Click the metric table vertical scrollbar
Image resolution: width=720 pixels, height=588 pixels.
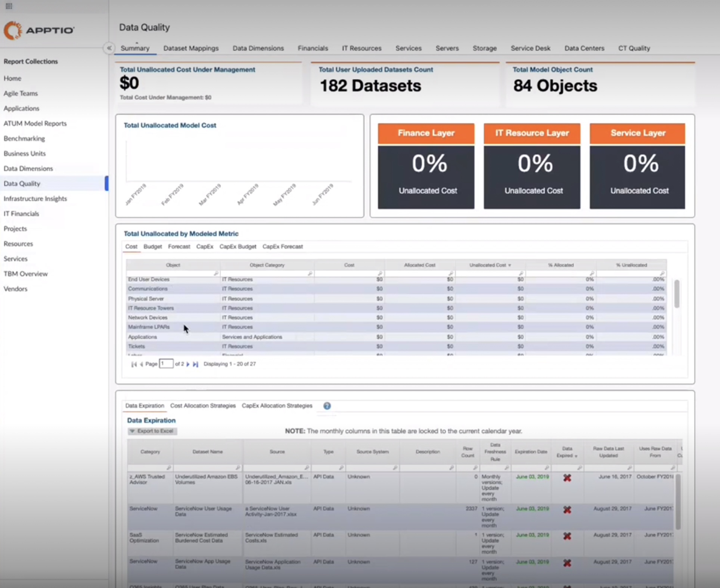tap(677, 294)
